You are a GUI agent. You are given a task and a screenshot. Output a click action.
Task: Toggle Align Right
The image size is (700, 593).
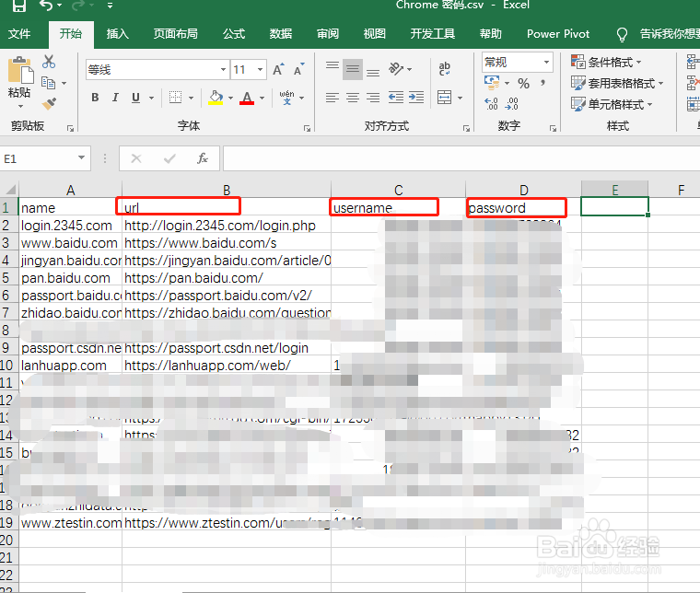click(373, 98)
